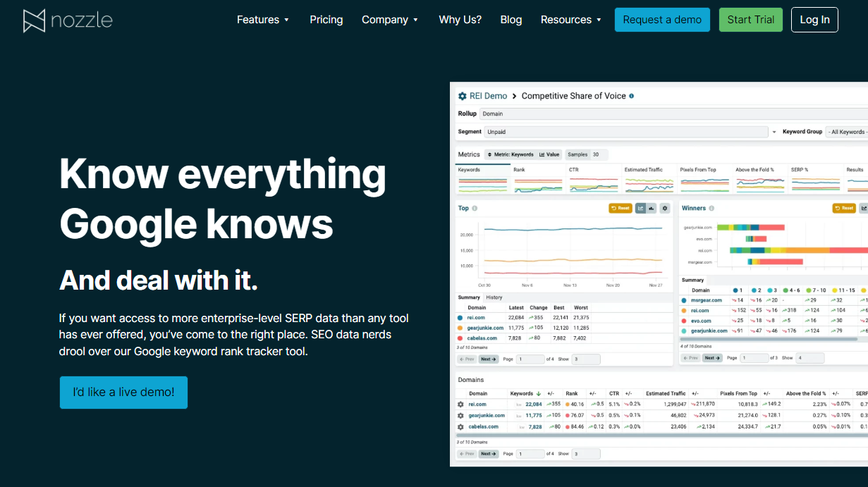The height and width of the screenshot is (487, 868).
Task: Click 22,084 keywords value for rei.com in Domains
Action: pyautogui.click(x=534, y=405)
